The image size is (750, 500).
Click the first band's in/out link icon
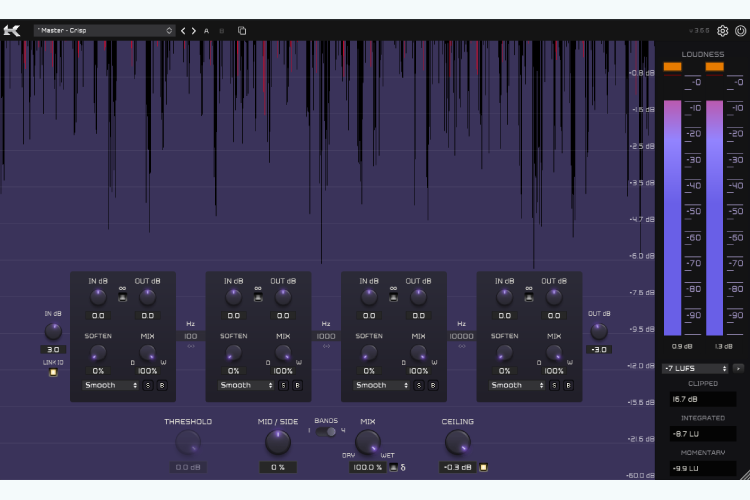click(122, 293)
